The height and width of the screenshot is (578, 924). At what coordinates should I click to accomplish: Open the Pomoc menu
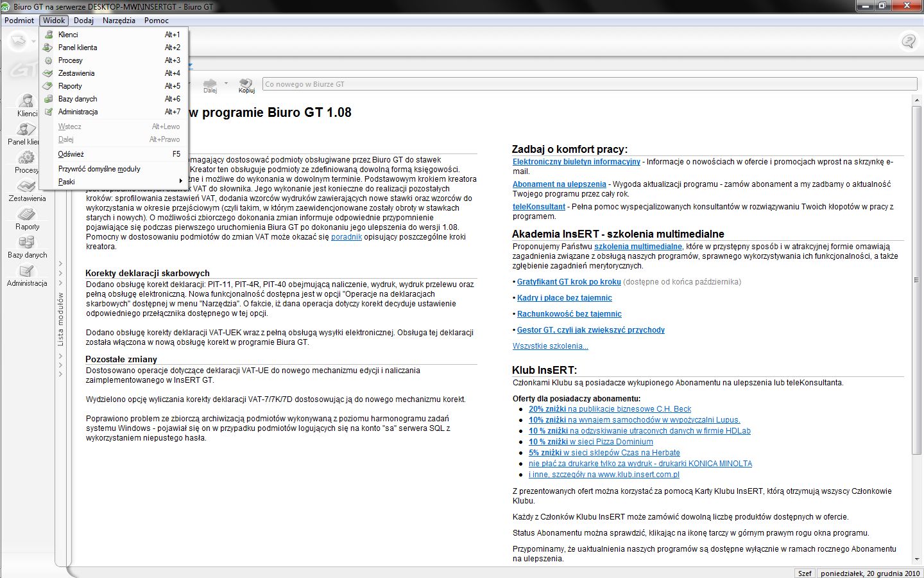(x=157, y=20)
